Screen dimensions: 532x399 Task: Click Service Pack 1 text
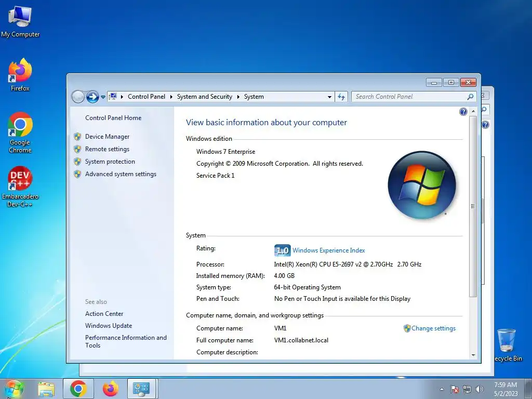(215, 176)
